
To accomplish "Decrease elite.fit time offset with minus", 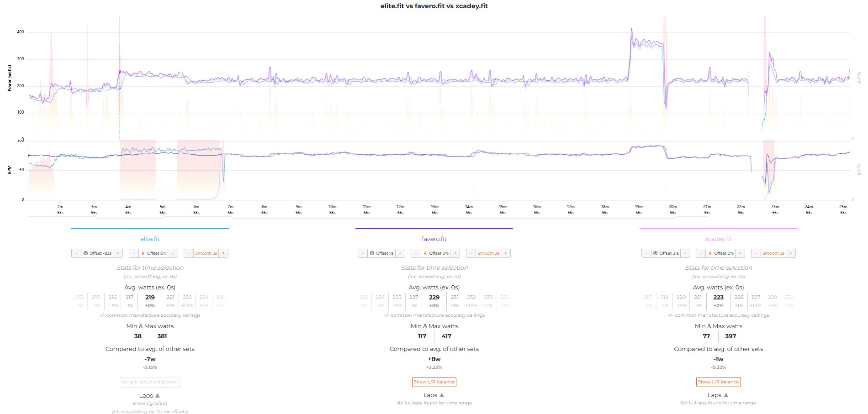I will pos(76,253).
